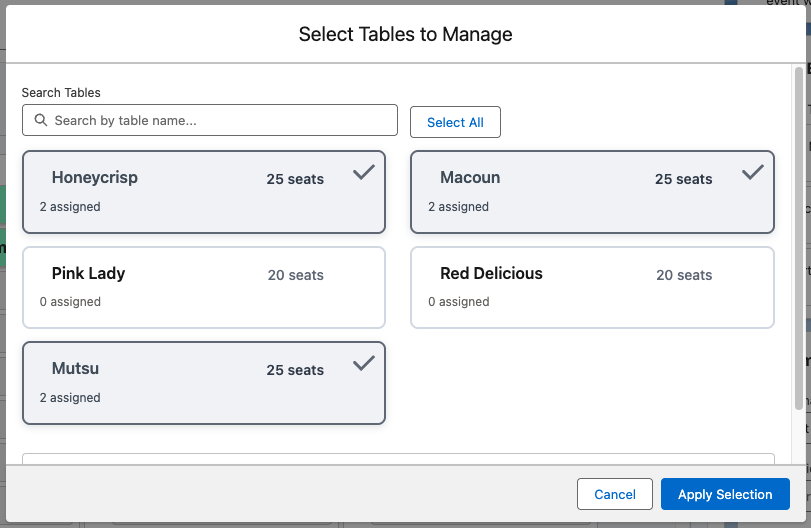Click the checkmark icon on Mutsu card
Image resolution: width=811 pixels, height=528 pixels.
point(364,364)
